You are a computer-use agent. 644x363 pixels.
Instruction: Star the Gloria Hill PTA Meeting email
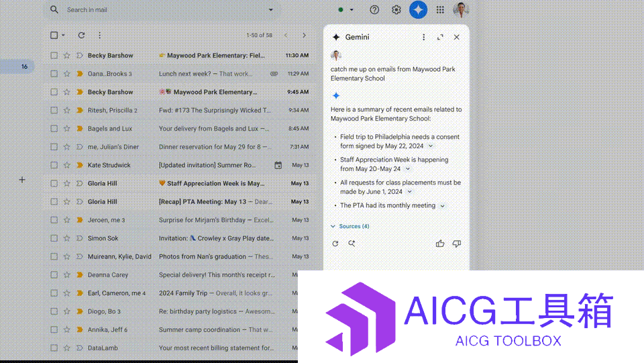[66, 201]
